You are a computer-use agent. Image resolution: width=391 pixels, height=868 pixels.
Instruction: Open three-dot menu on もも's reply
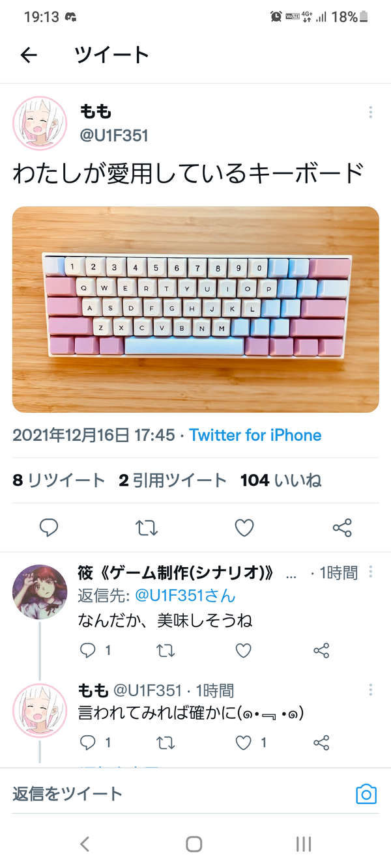coord(371,690)
